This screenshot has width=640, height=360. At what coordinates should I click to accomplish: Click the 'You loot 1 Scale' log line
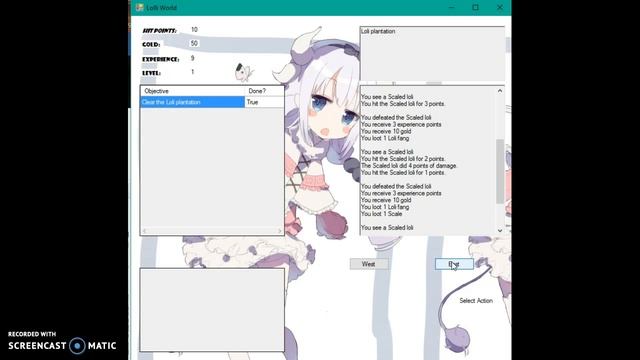pyautogui.click(x=382, y=214)
